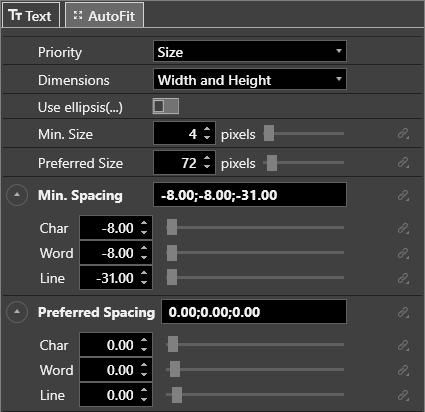
Task: Decrease Min. Spacing Word value
Action: (x=144, y=257)
